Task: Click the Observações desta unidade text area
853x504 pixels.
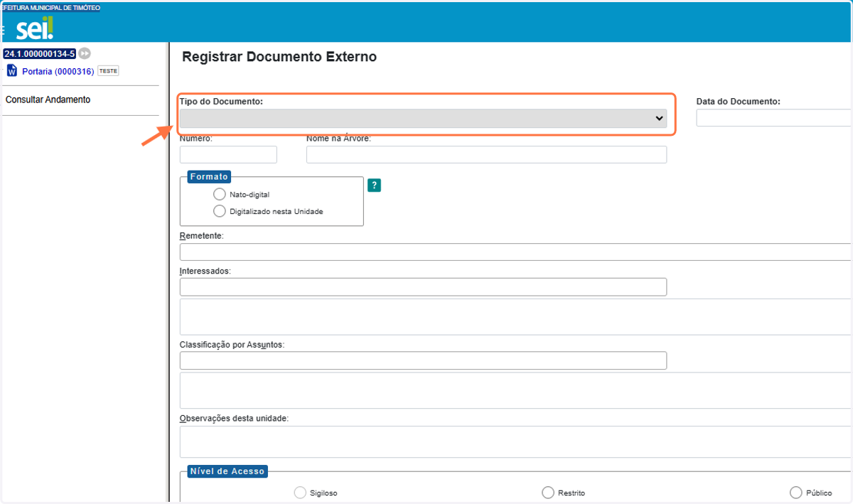Action: (516, 441)
